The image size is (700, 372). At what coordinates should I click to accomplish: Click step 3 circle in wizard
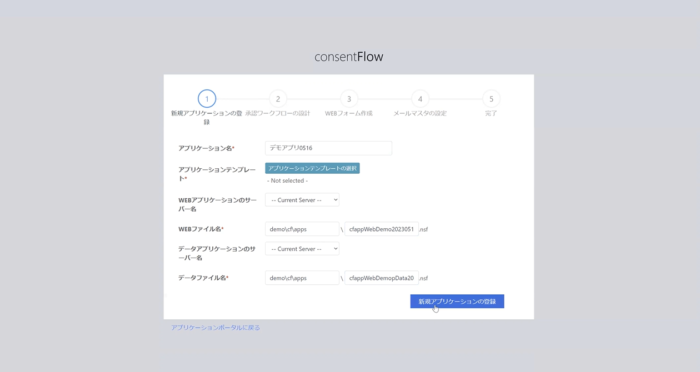click(349, 99)
